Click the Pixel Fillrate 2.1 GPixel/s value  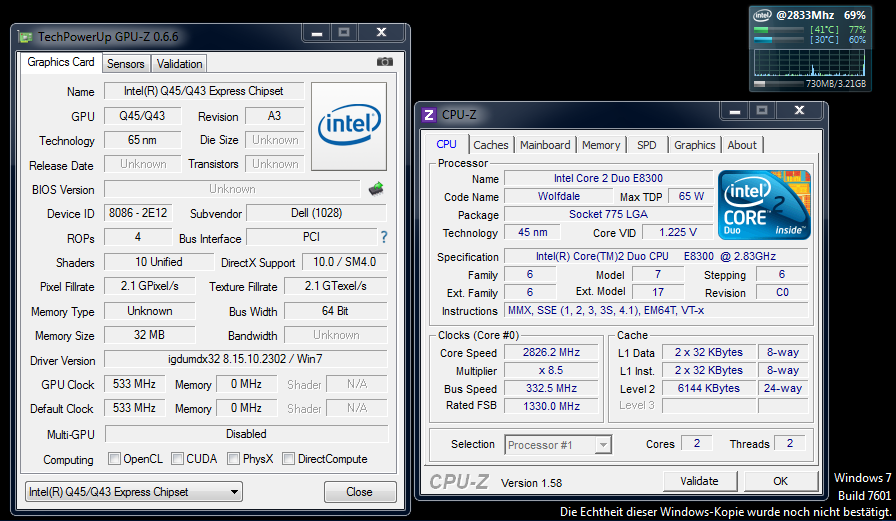(x=149, y=286)
